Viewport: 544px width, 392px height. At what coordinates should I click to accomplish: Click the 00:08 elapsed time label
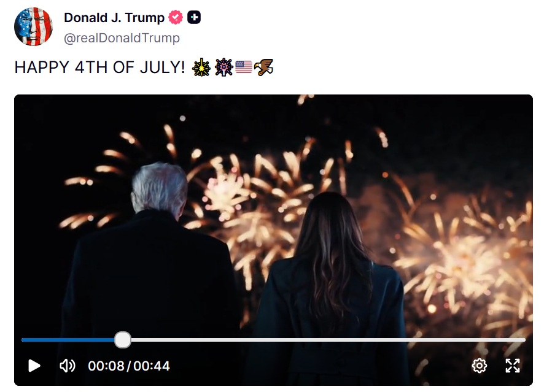coord(106,366)
